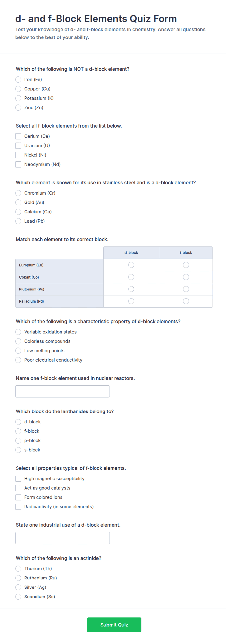Choose Iron (Fe) as answer
Screen dimensions: 226x644
(x=18, y=80)
